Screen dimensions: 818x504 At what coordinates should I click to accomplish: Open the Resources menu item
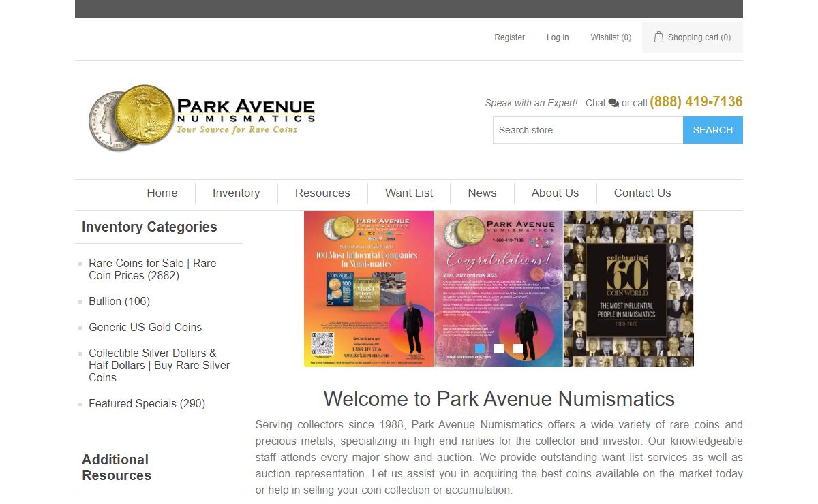(x=322, y=193)
